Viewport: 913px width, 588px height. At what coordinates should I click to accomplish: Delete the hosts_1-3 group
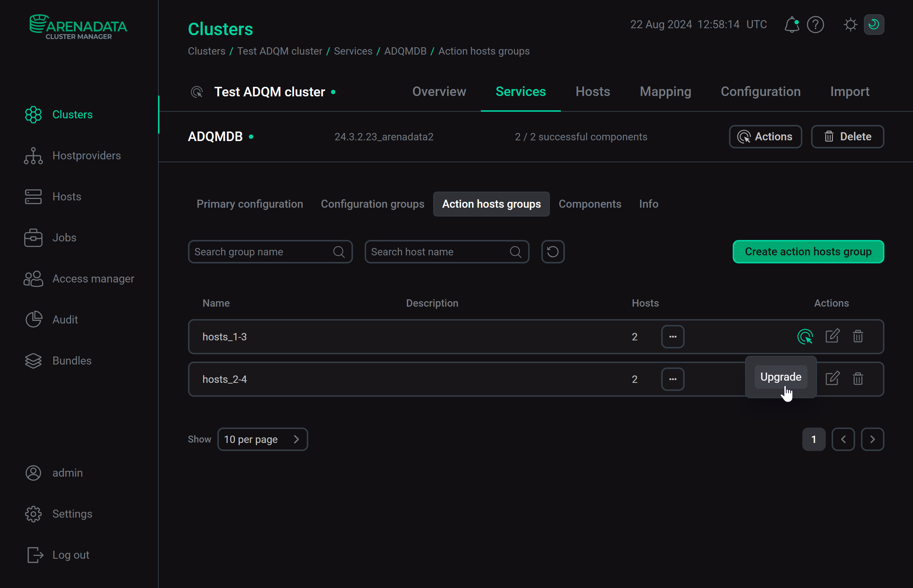click(x=858, y=336)
